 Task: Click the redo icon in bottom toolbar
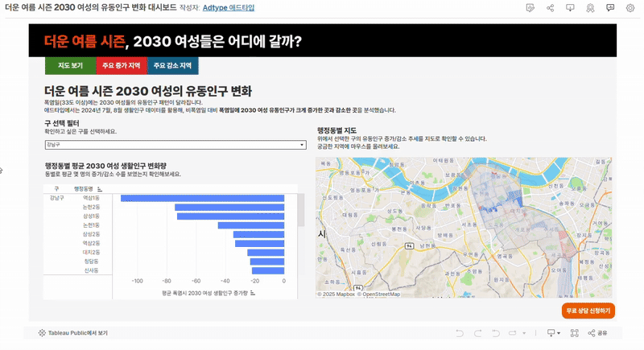(x=477, y=333)
